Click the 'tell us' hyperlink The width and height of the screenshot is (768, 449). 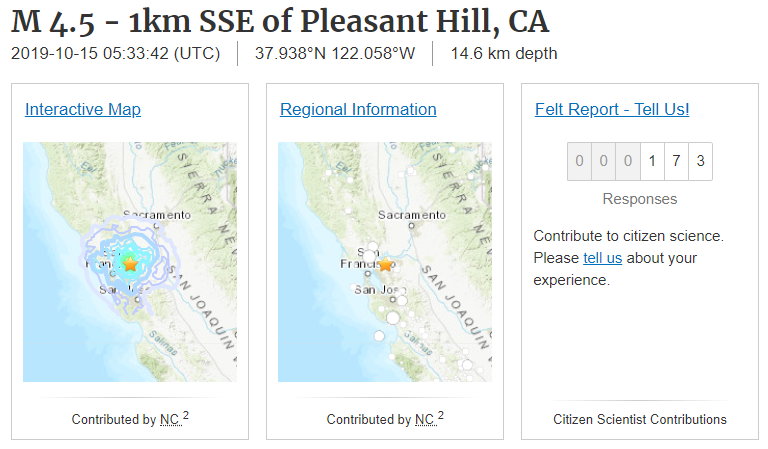coord(602,258)
